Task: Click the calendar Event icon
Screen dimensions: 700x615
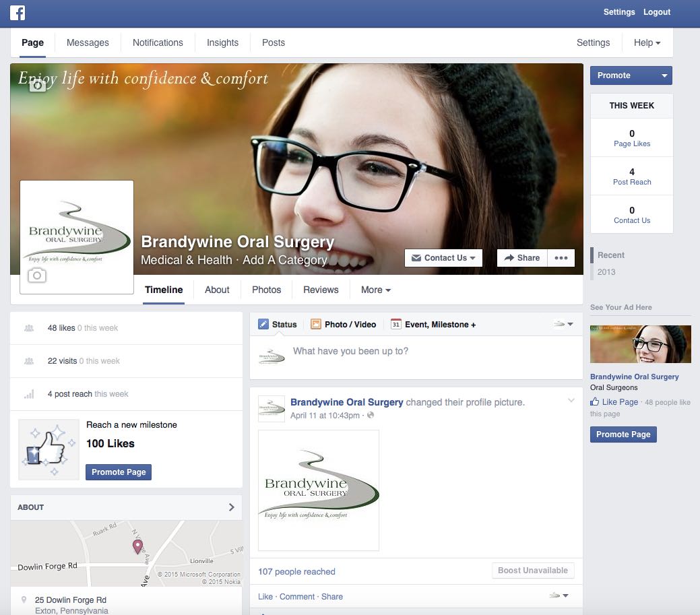Action: tap(396, 324)
